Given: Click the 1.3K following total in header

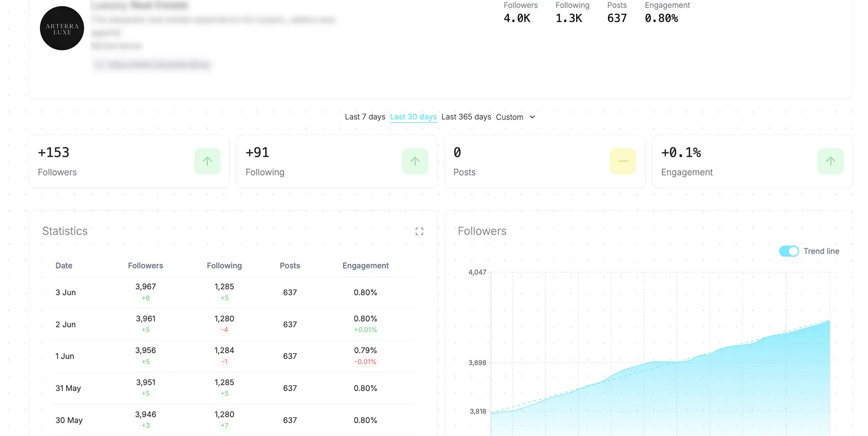Looking at the screenshot, I should [x=569, y=18].
